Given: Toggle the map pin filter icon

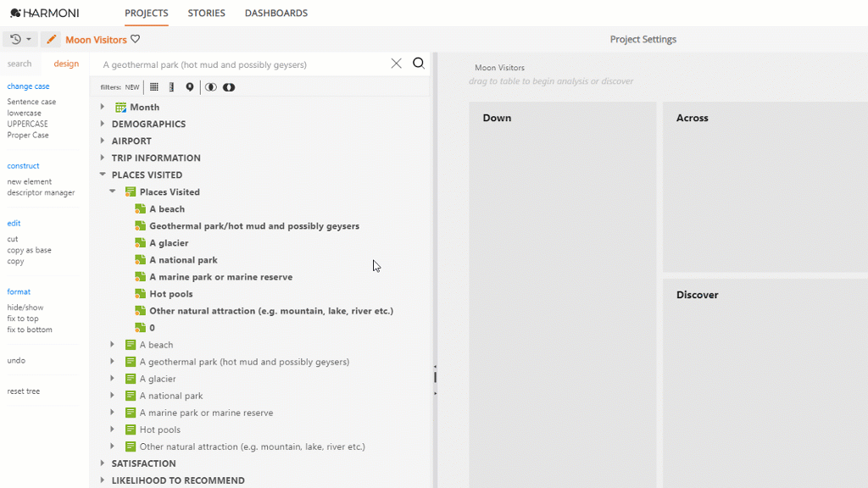Looking at the screenshot, I should pyautogui.click(x=189, y=87).
